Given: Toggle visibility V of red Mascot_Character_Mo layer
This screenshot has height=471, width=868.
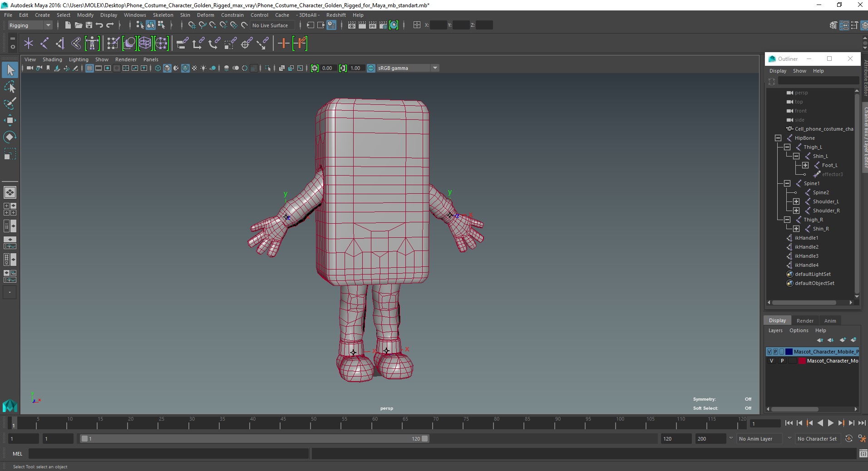Looking at the screenshot, I should [771, 361].
